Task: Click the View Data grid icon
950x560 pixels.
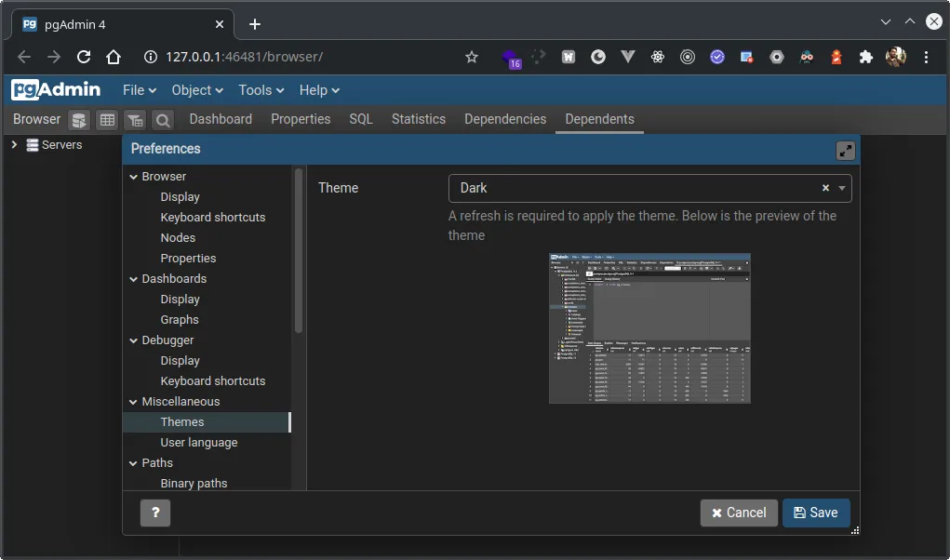Action: [x=107, y=120]
